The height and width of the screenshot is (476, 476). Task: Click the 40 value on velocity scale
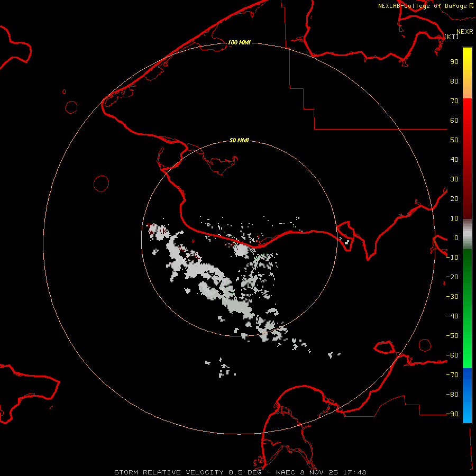tap(454, 159)
